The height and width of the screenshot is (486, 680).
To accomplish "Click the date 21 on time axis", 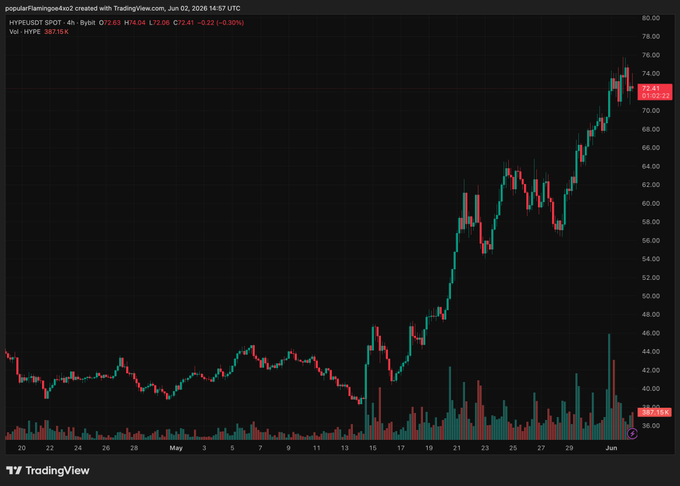I will coord(457,448).
